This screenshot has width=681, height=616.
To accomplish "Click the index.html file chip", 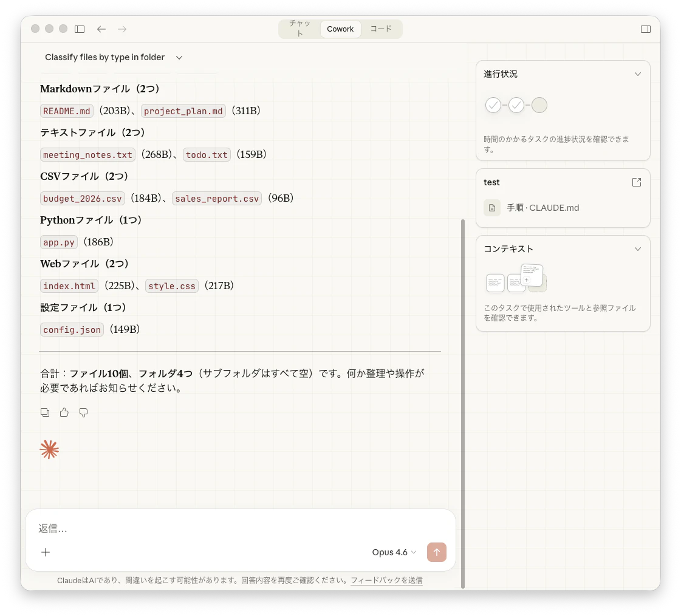I will (x=69, y=286).
